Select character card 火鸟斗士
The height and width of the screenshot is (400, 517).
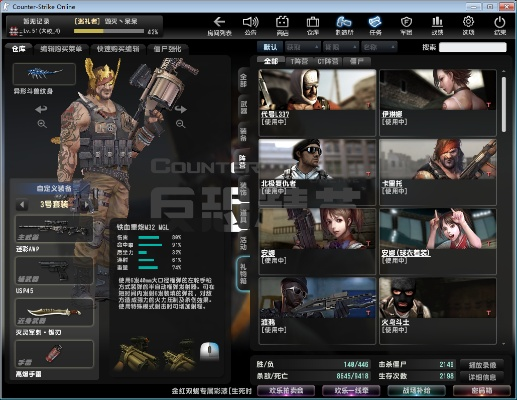point(438,311)
